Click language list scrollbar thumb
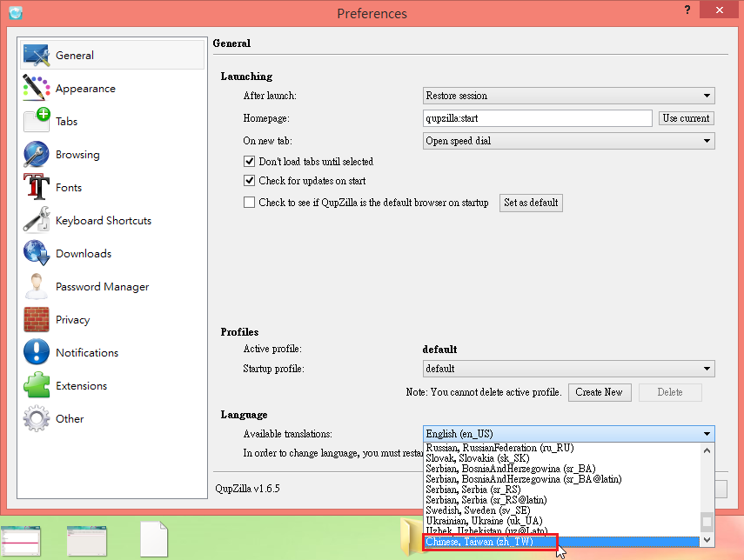This screenshot has width=744, height=560. point(707,522)
